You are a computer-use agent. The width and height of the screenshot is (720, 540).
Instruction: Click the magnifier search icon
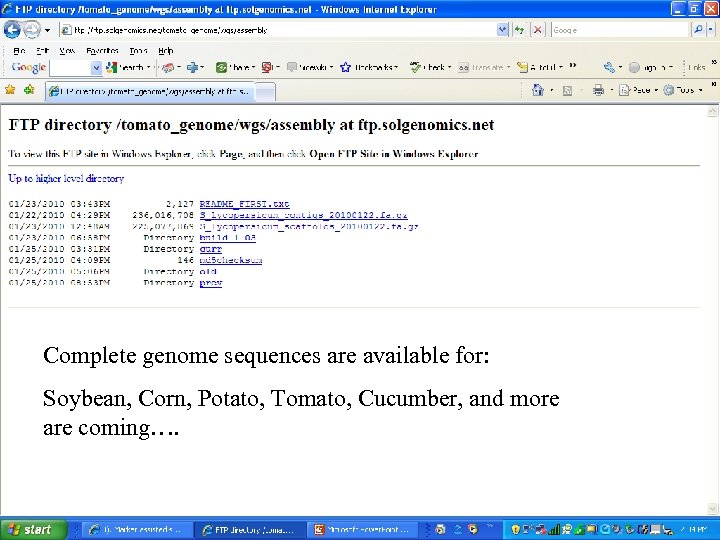pos(698,30)
